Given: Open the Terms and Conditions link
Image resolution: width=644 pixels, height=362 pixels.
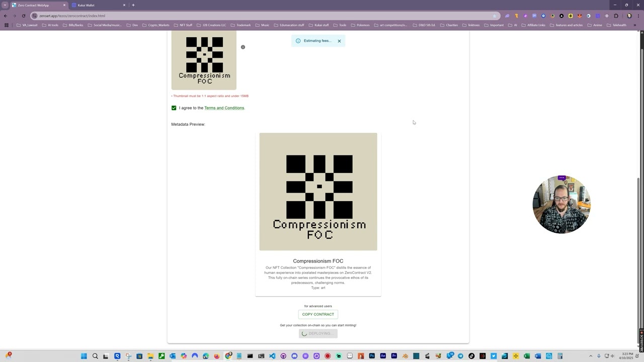Looking at the screenshot, I should click(x=224, y=108).
